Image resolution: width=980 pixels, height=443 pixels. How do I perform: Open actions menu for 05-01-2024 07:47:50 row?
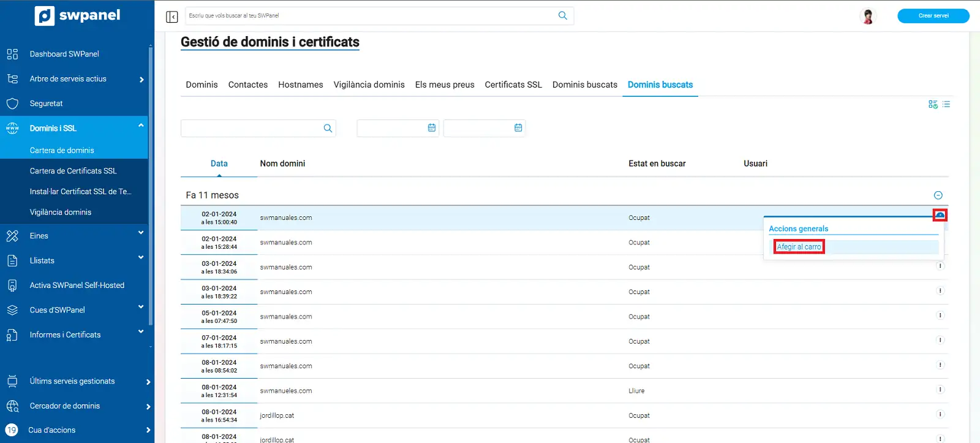point(940,316)
